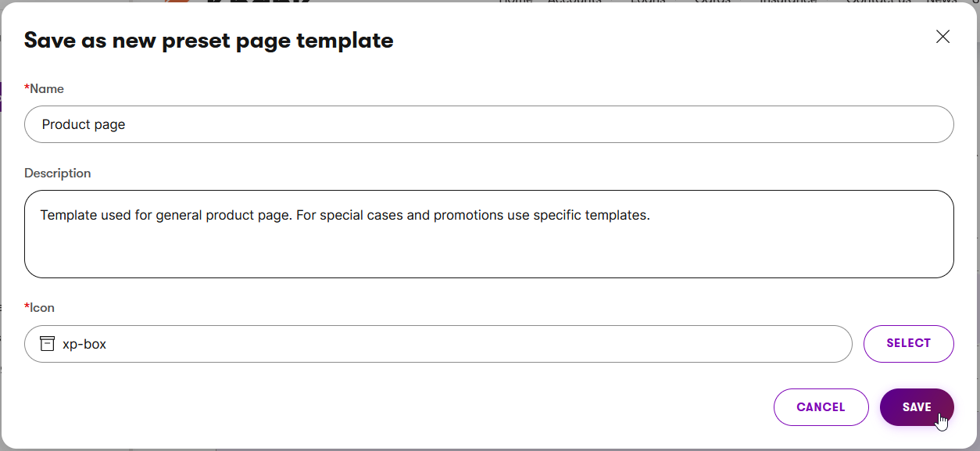Click the first word 'Template' in description
Screen dimensions: 980x451
[x=69, y=215]
